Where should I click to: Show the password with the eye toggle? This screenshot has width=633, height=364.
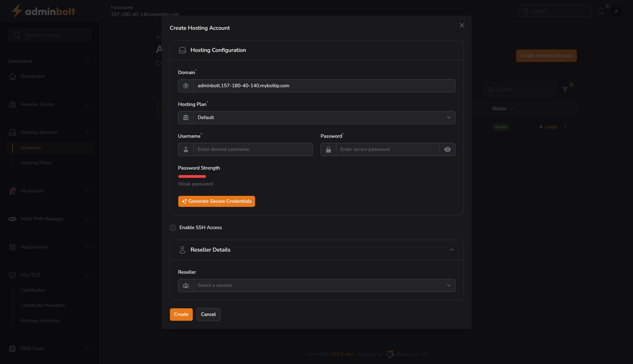tap(447, 149)
